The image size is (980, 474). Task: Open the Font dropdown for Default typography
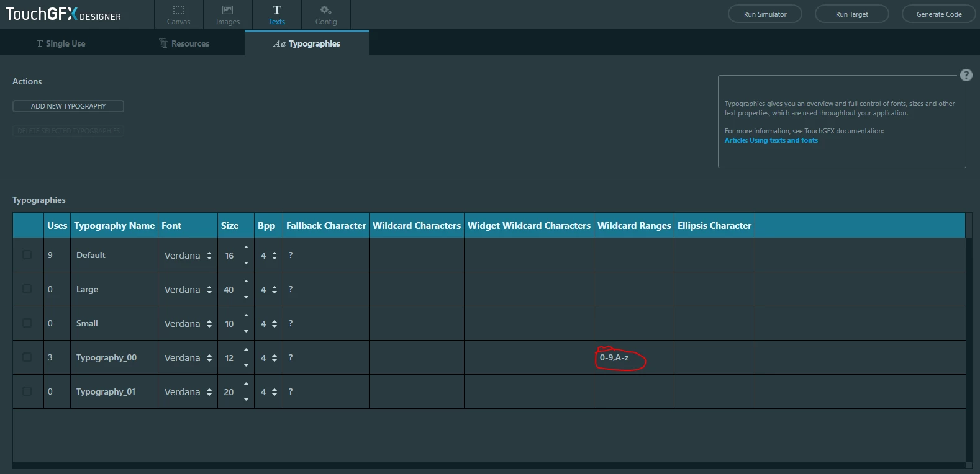pos(188,255)
